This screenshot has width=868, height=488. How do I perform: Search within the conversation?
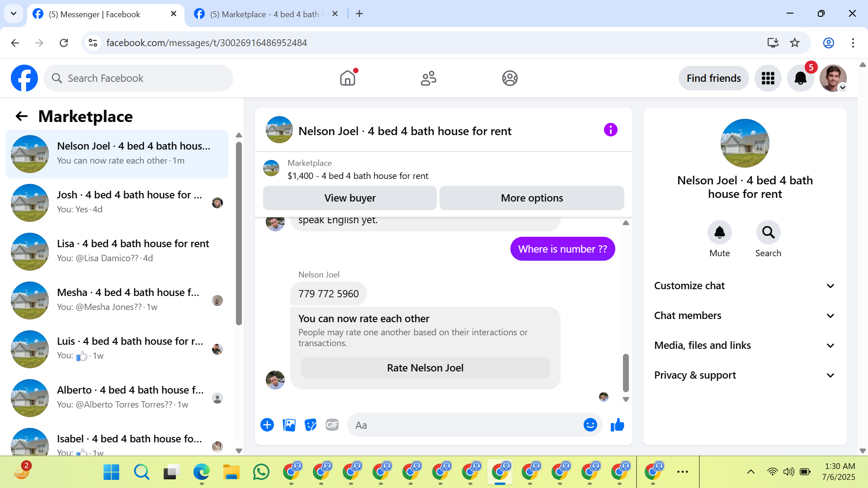768,233
